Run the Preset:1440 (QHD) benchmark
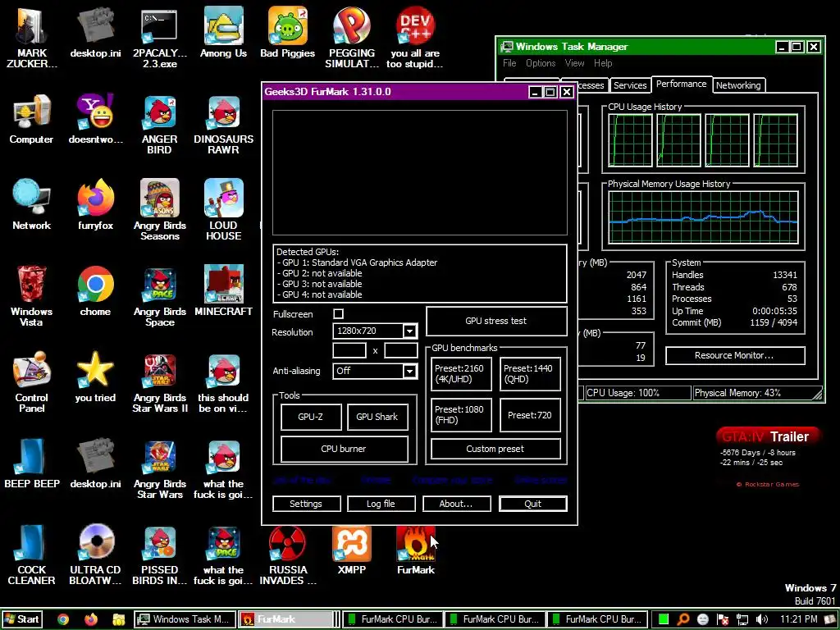 point(530,373)
